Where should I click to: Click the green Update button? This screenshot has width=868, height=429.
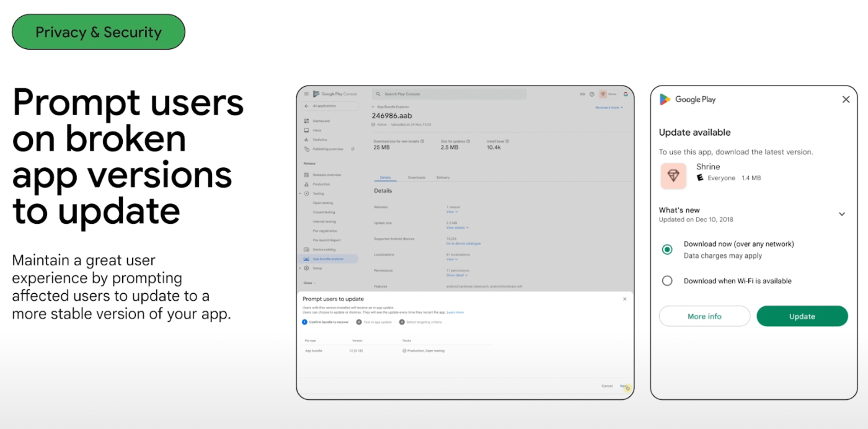(x=802, y=316)
